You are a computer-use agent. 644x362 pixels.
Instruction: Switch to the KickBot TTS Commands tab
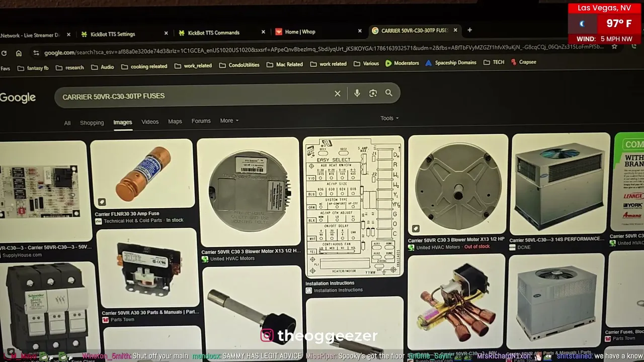click(213, 33)
